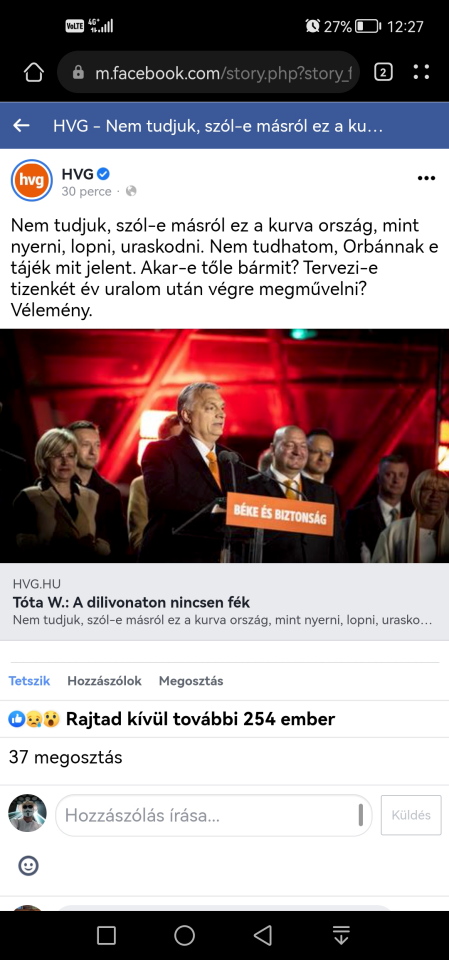The height and width of the screenshot is (960, 449).
Task: Tap the globe public-audience icon
Action: (x=131, y=192)
